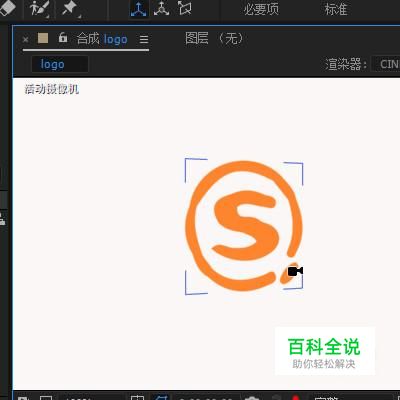The width and height of the screenshot is (400, 400).
Task: Open the CIN renderer options button
Action: pos(386,64)
